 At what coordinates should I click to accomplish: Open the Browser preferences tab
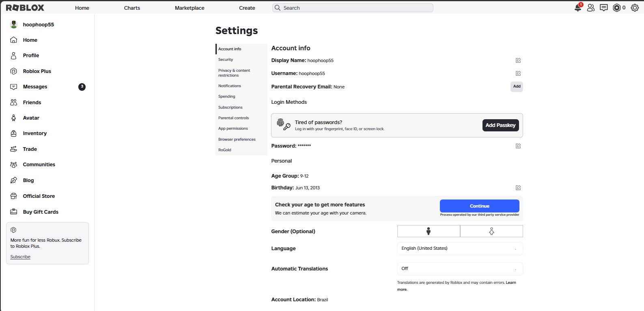tap(241, 139)
